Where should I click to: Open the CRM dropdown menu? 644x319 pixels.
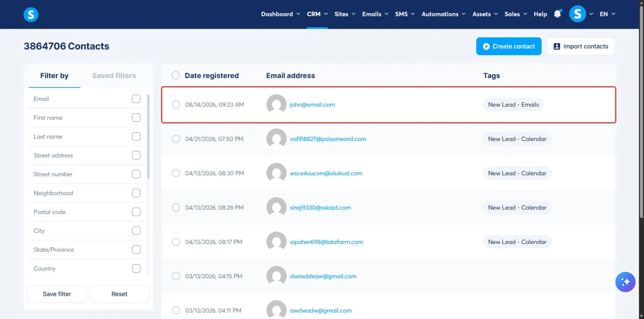click(317, 14)
